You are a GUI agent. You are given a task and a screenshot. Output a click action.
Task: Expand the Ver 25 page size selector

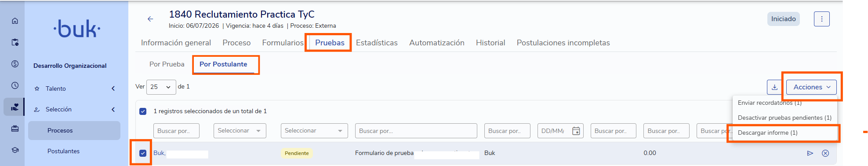[161, 87]
